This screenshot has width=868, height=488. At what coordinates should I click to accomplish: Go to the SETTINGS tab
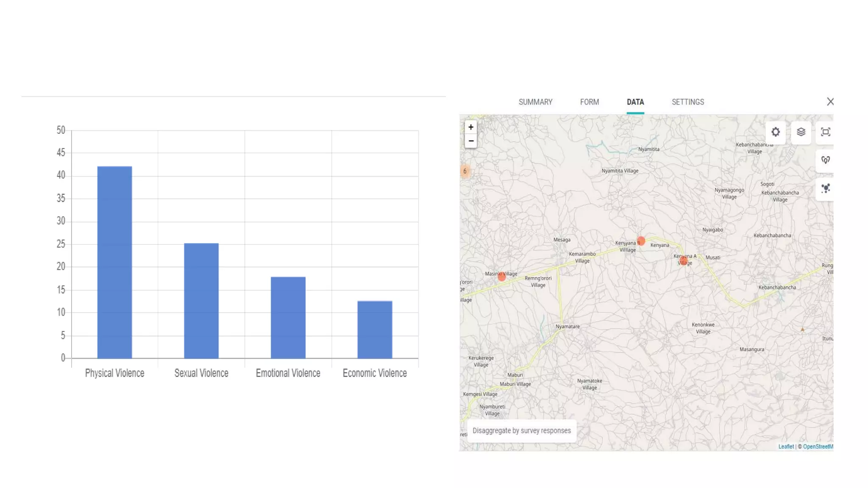[x=687, y=102]
